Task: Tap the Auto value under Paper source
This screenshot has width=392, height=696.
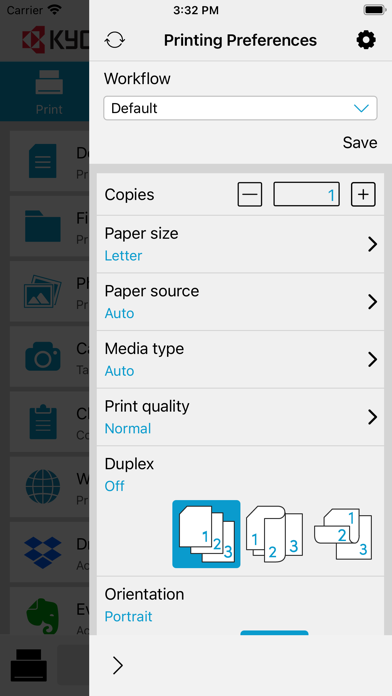Action: 119,313
